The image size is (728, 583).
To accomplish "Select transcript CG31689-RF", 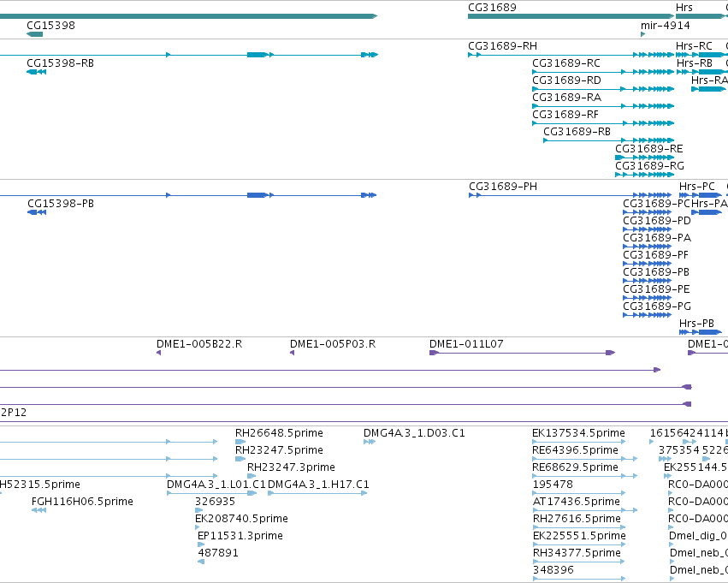I will pyautogui.click(x=565, y=115).
